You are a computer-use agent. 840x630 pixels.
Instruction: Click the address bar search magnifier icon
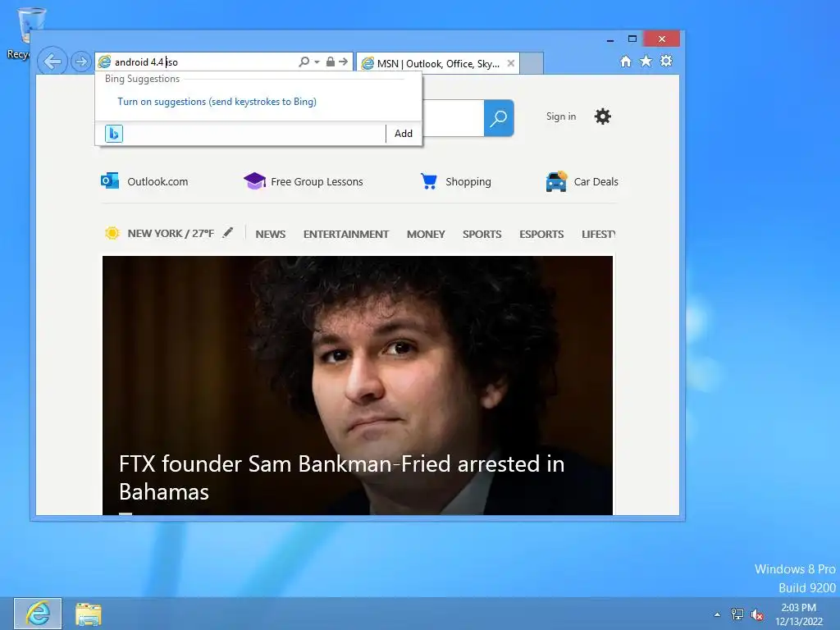[x=304, y=62]
